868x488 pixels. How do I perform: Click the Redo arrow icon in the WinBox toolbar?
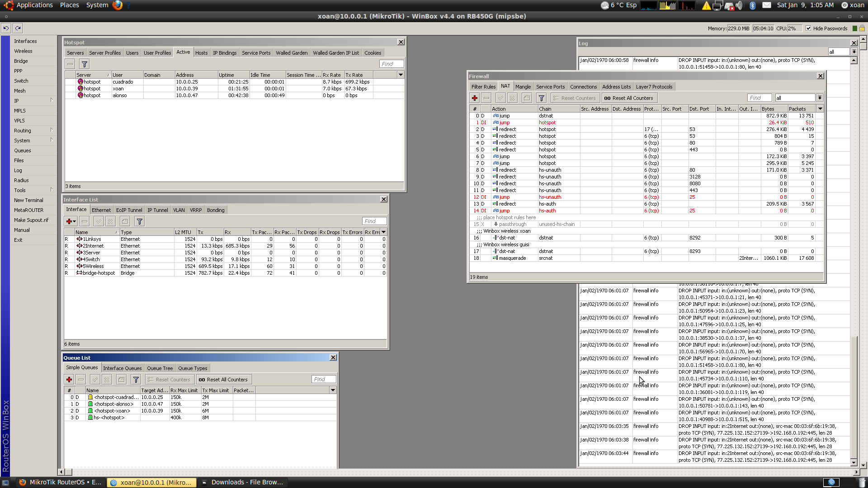pos(18,28)
